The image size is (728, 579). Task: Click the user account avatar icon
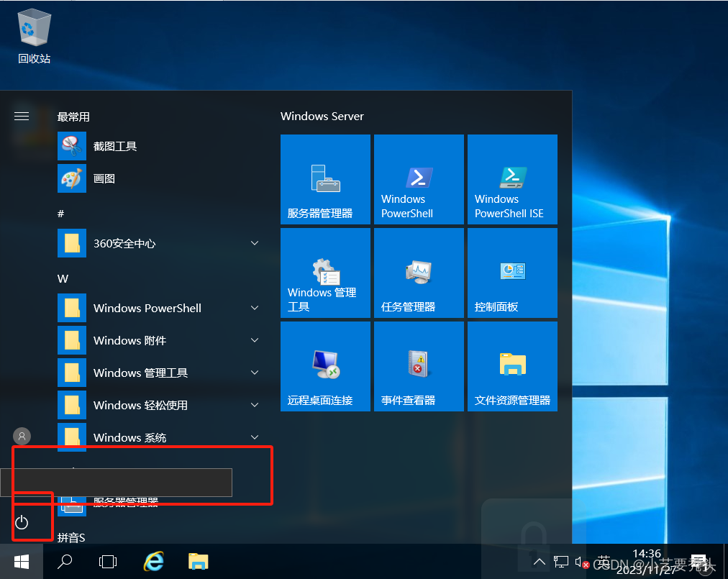(22, 436)
